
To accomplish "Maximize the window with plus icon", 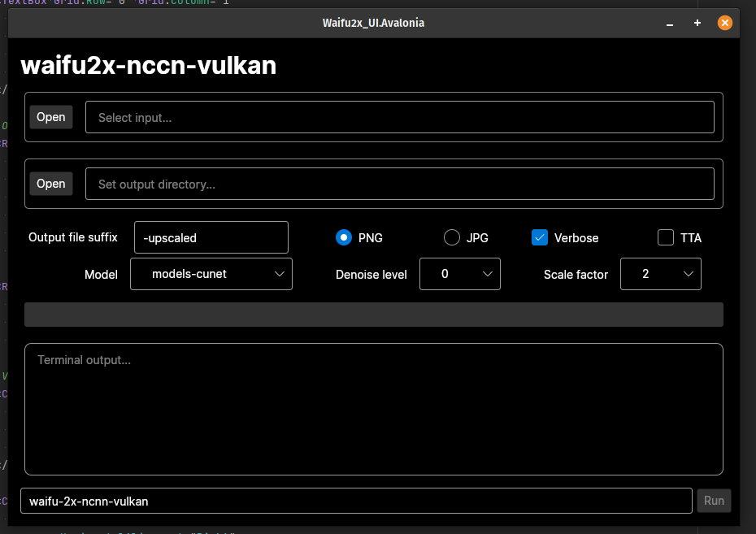I will pyautogui.click(x=697, y=23).
